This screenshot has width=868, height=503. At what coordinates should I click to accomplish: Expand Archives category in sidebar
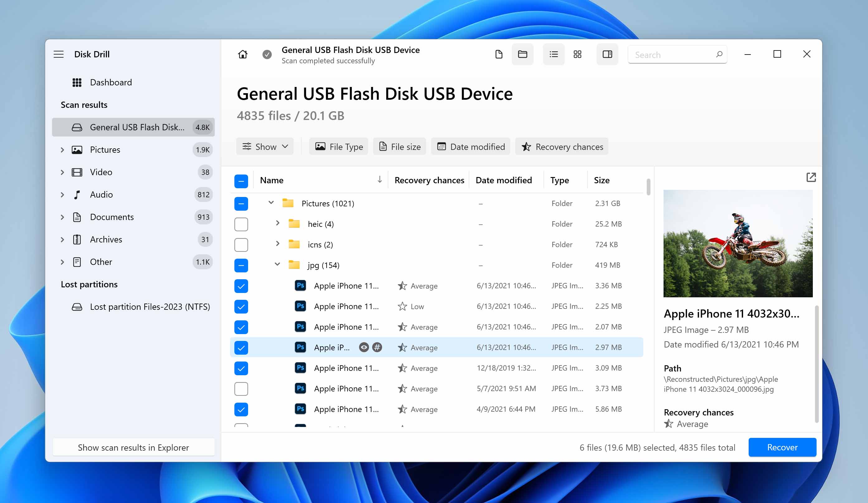[x=62, y=239]
